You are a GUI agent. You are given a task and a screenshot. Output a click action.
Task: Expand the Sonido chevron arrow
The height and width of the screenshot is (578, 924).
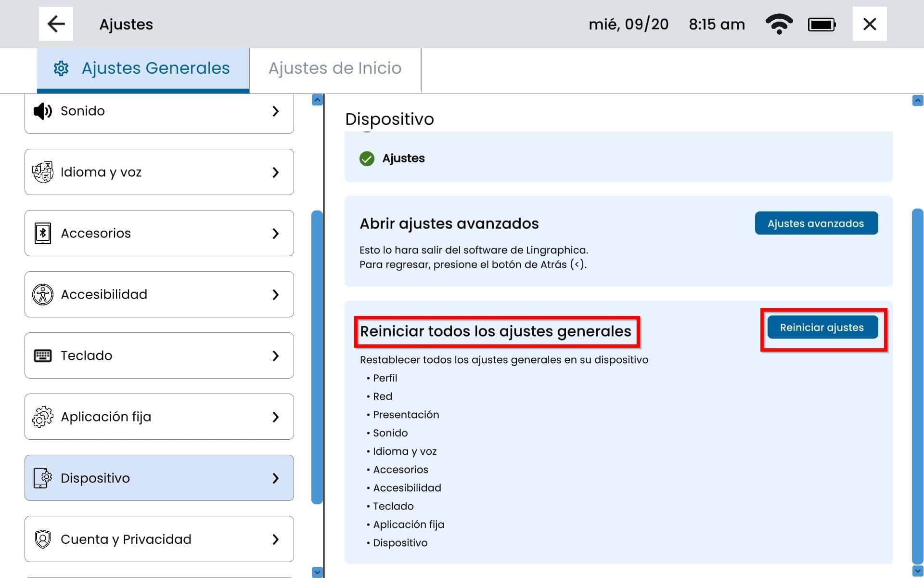pos(275,111)
